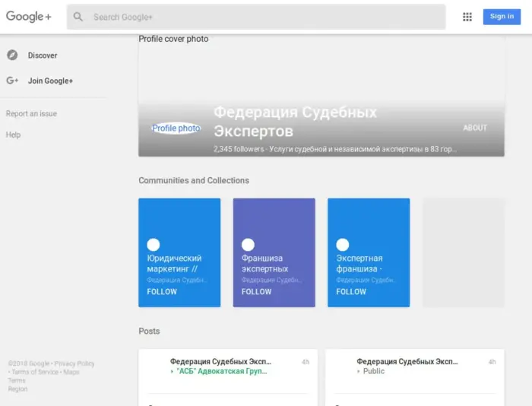Open the Privacy Policy footer link
The image size is (532, 406).
click(74, 363)
